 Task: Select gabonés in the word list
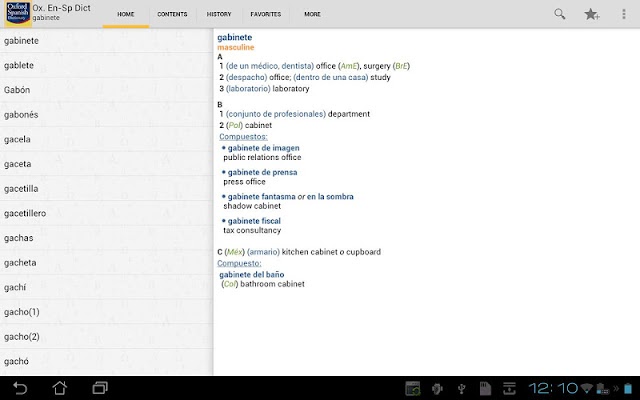[106, 115]
